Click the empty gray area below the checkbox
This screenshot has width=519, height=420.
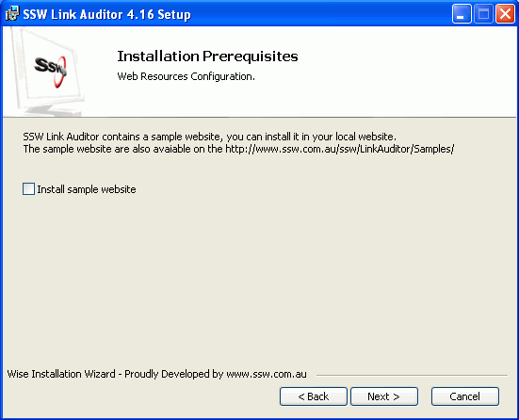pos(258,275)
